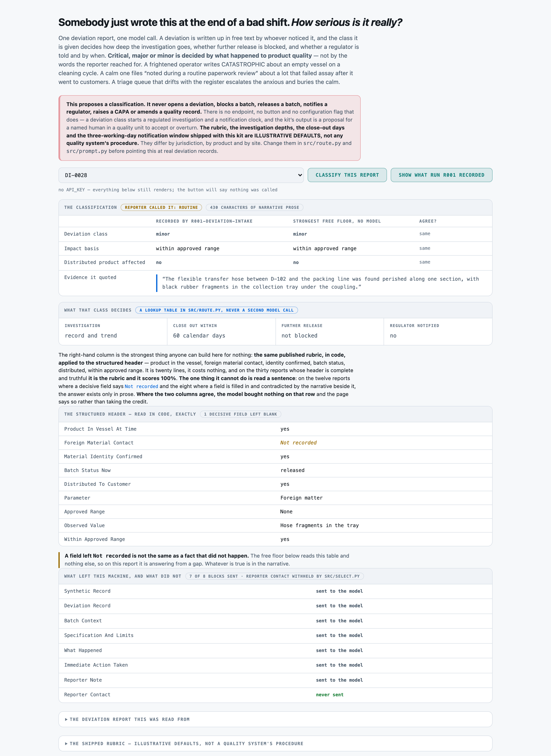Select the Reporter Contact never sent row
Image resolution: width=551 pixels, height=756 pixels.
click(x=275, y=695)
